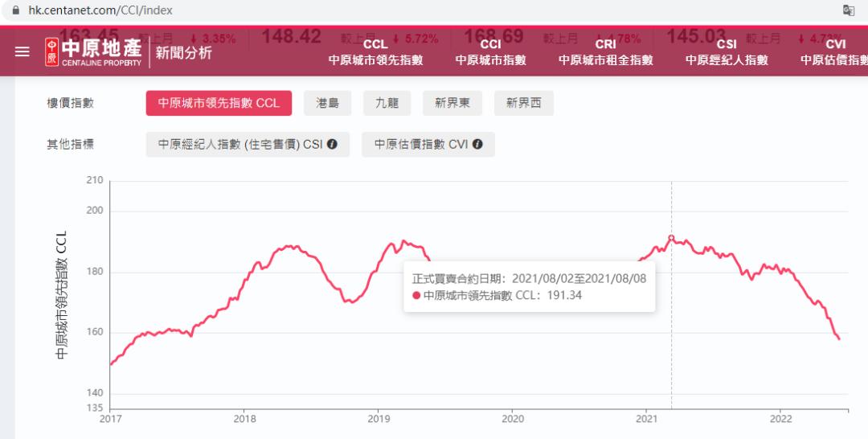
Task: Click the 200 y-axis value
Action: pyautogui.click(x=95, y=211)
